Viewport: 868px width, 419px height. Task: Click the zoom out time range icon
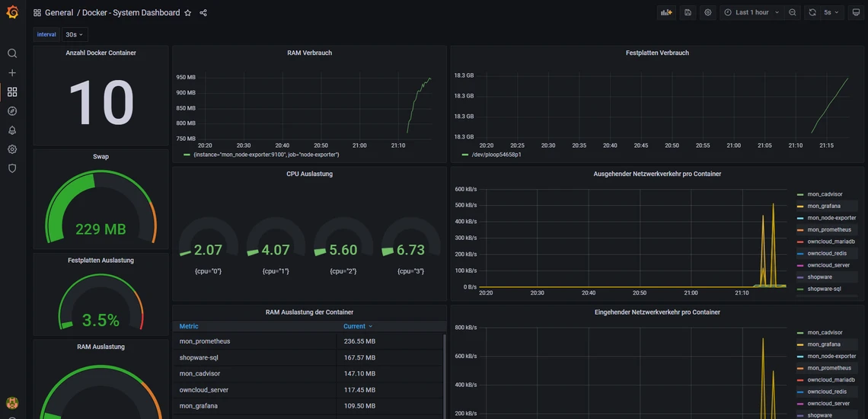click(793, 13)
